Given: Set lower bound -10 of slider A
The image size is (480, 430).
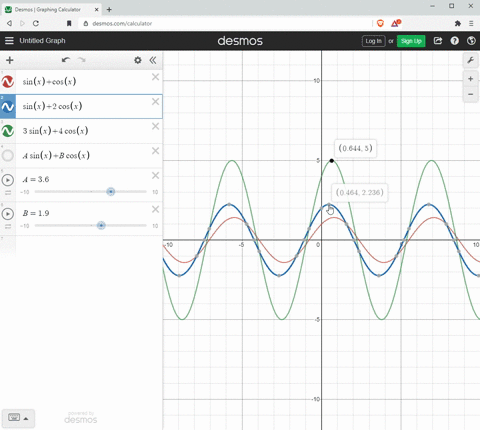Looking at the screenshot, I should pyautogui.click(x=25, y=192).
